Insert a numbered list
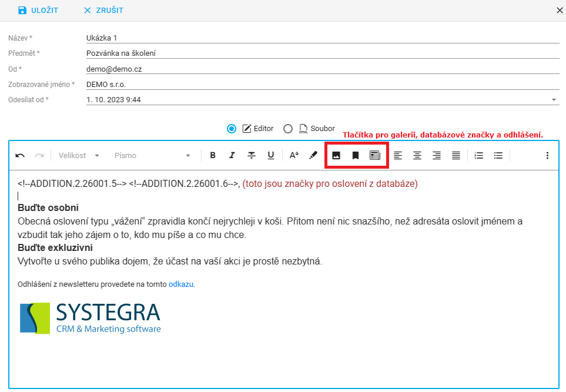566x392 pixels. [x=478, y=156]
